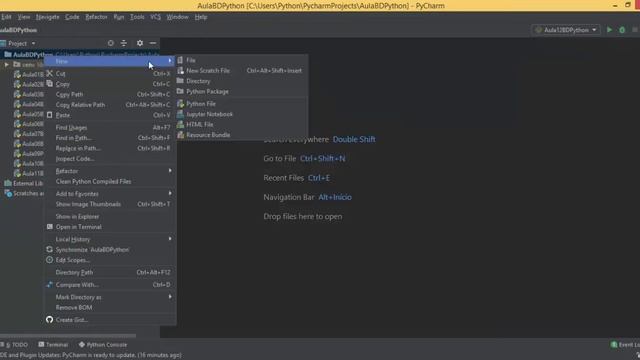Open the Aula12BDPython run configuration dropdown

[566, 30]
